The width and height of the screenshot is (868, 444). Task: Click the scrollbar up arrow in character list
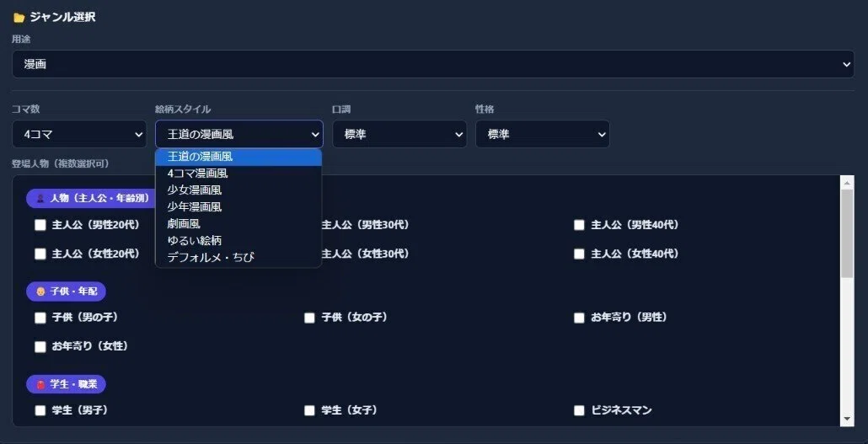pyautogui.click(x=847, y=182)
